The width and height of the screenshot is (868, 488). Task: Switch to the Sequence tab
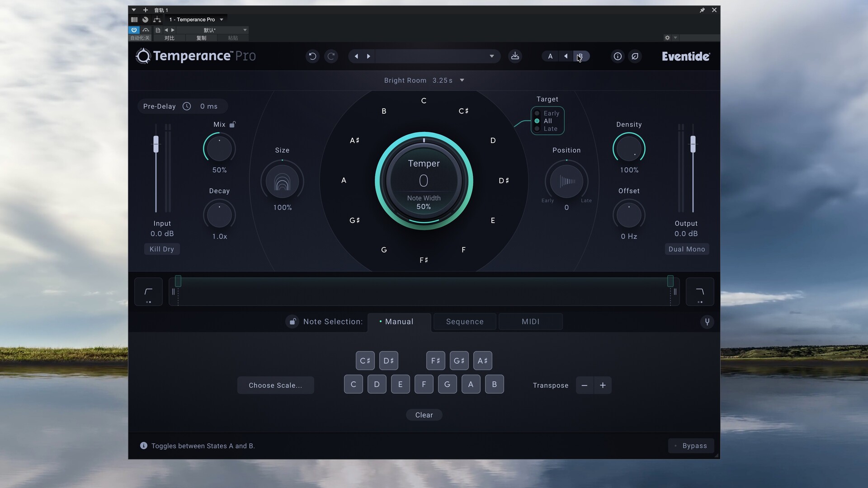click(x=465, y=322)
